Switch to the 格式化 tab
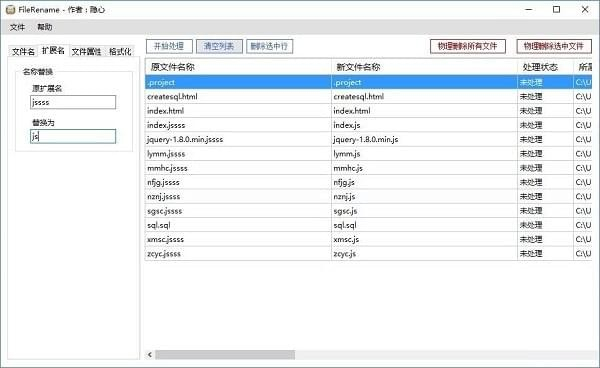The image size is (600, 368). pyautogui.click(x=120, y=51)
